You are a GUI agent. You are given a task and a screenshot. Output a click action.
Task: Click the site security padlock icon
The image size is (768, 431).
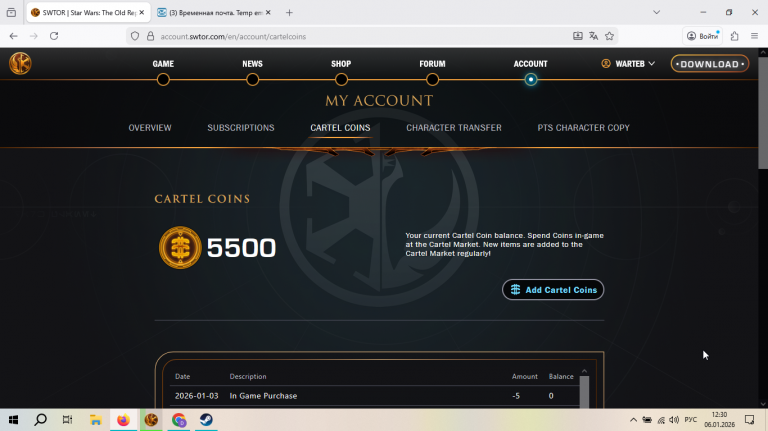(150, 36)
